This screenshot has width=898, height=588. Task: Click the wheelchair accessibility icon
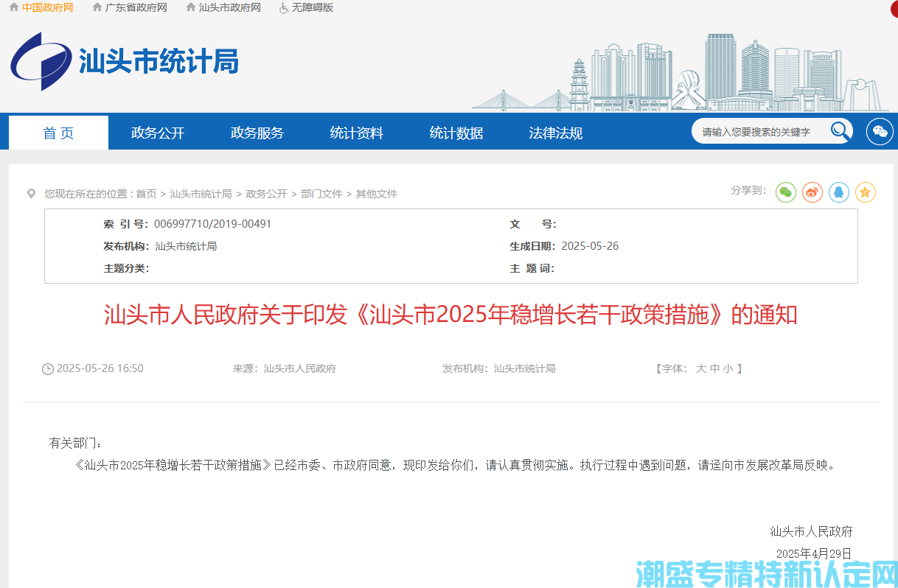284,7
